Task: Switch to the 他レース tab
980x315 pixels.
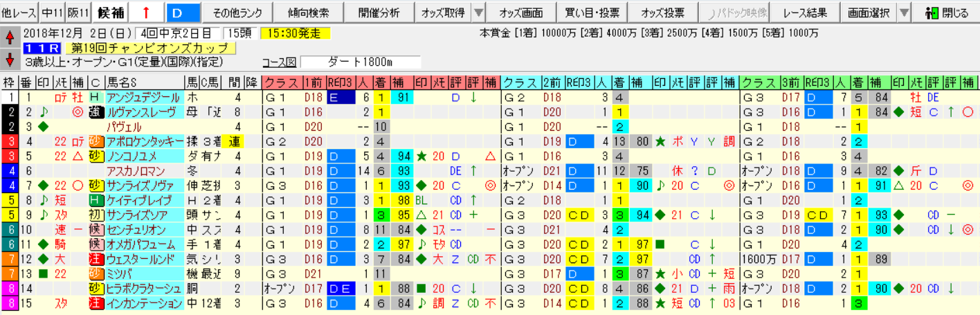Action: click(x=19, y=12)
